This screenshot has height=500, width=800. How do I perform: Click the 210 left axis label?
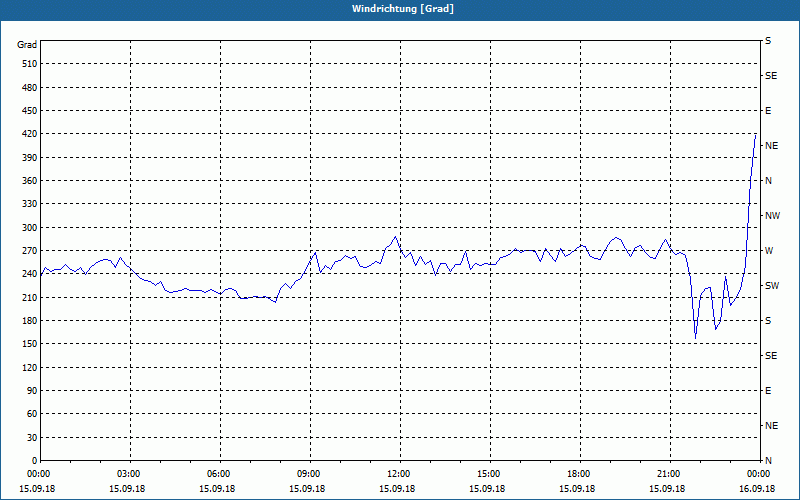[x=30, y=297]
